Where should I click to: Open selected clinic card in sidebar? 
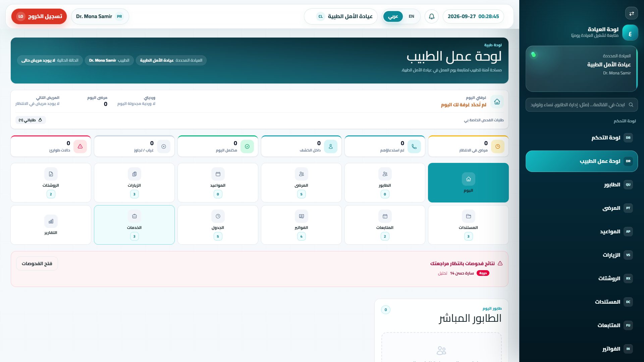tap(582, 69)
